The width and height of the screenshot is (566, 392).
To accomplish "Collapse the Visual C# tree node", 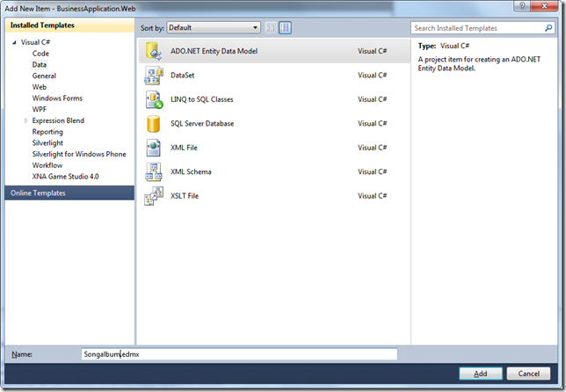I will 14,42.
